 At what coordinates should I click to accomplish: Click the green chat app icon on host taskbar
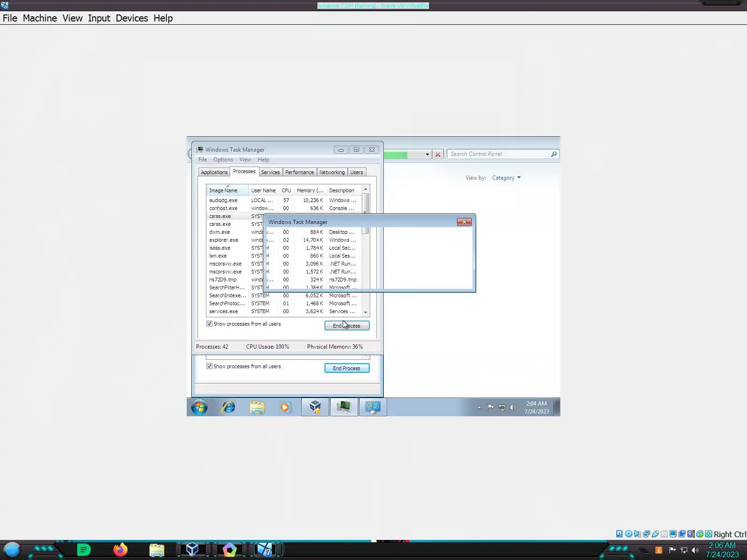[x=84, y=550]
